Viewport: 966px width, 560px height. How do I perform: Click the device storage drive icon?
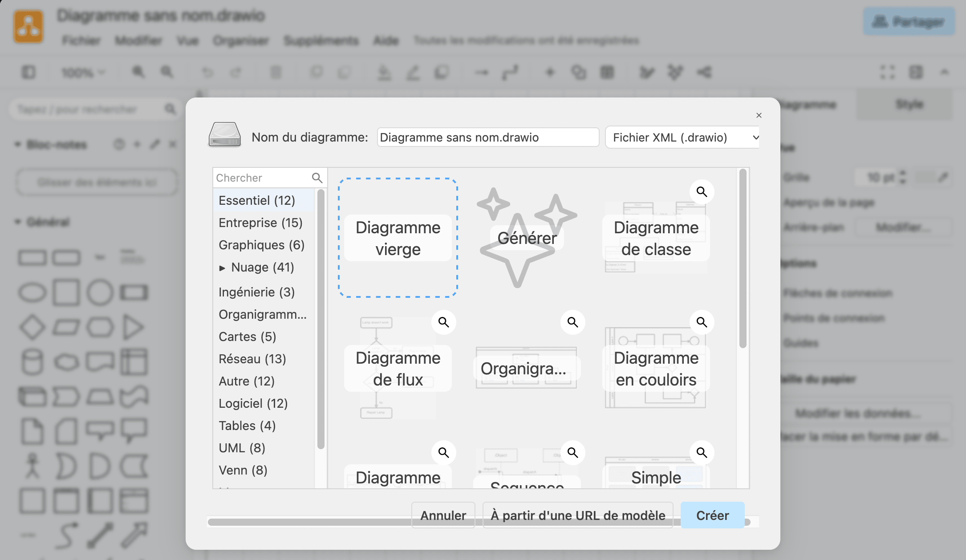pyautogui.click(x=225, y=134)
